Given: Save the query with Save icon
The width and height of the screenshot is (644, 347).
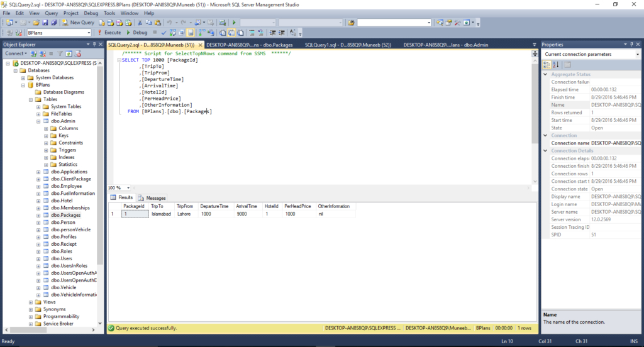Looking at the screenshot, I should [x=45, y=23].
